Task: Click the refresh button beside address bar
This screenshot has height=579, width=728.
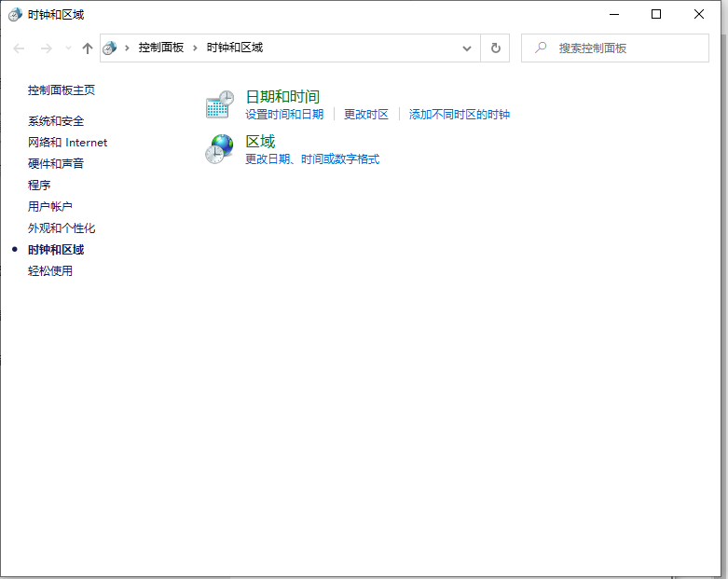Action: (495, 48)
